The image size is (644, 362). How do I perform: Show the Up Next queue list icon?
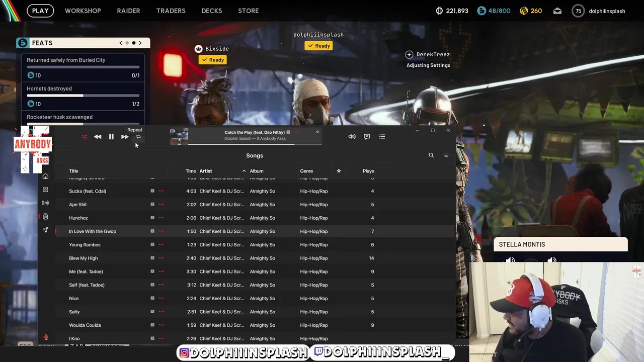(382, 137)
